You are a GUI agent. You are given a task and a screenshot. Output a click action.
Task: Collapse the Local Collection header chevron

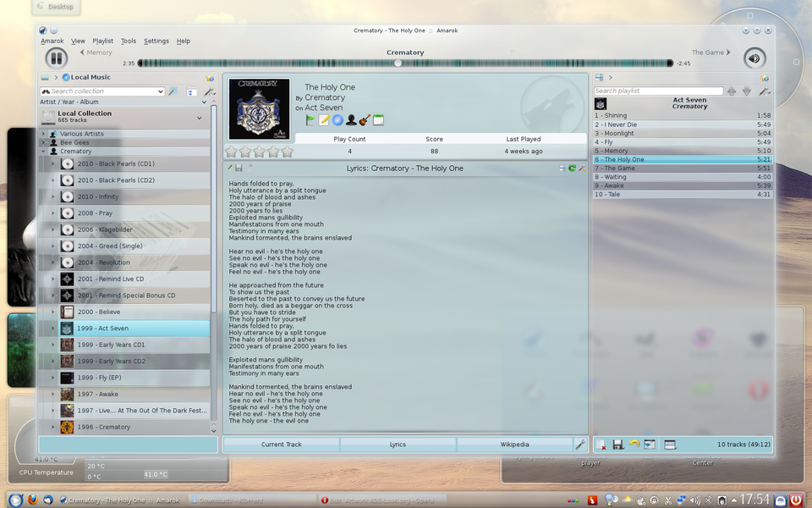pos(200,119)
